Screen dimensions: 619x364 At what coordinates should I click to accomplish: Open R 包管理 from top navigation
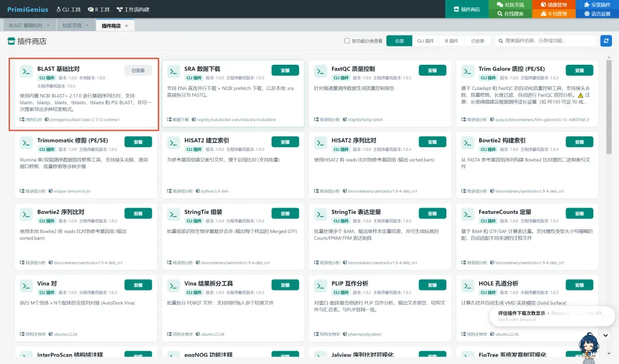click(554, 13)
